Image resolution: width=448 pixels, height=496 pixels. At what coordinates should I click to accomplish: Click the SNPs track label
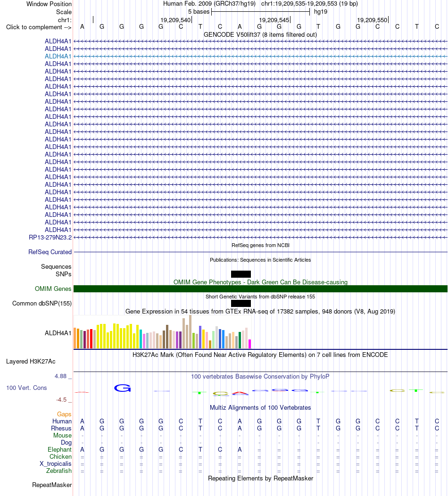click(x=64, y=274)
